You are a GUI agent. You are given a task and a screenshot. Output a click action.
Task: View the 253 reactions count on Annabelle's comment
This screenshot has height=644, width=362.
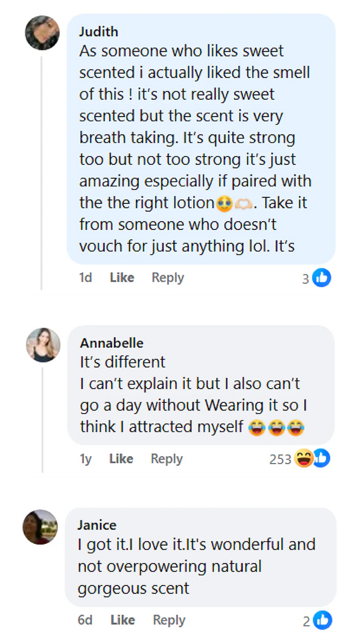coord(280,459)
